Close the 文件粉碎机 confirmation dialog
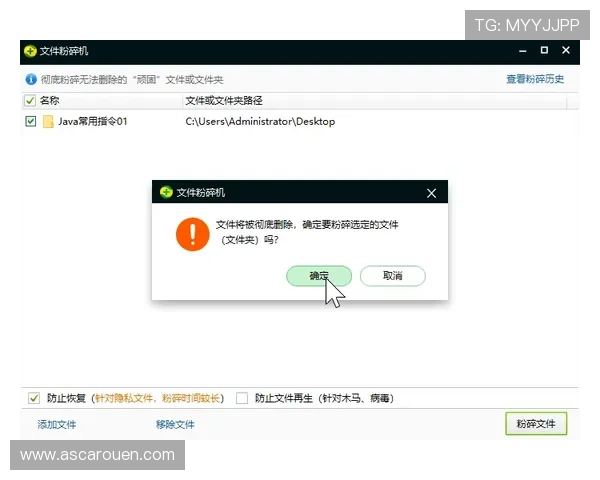The image size is (600, 480). coord(431,193)
